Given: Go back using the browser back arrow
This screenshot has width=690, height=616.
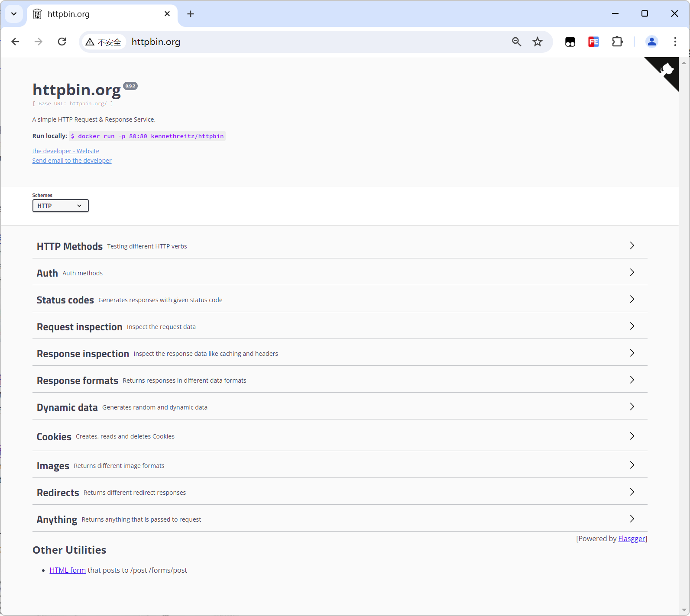Looking at the screenshot, I should coord(15,42).
